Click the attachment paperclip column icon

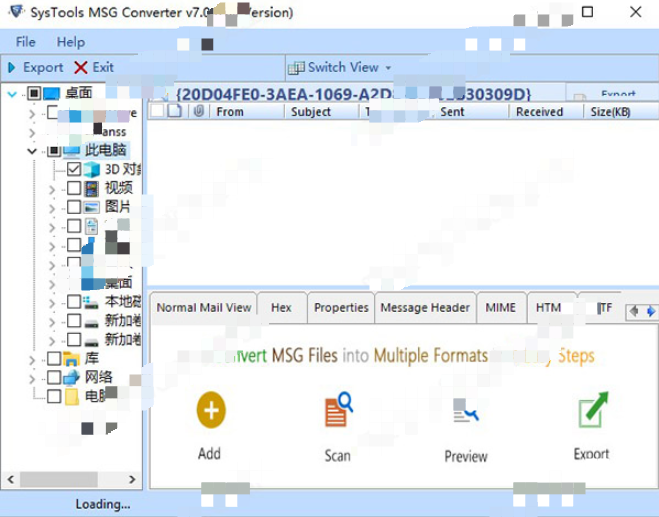pos(198,111)
